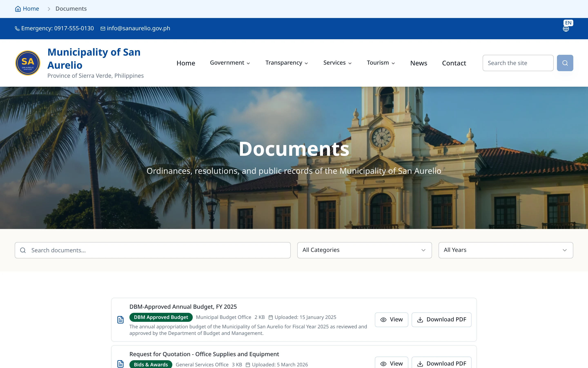Click the magnifier icon in Search documents field
The height and width of the screenshot is (368, 588).
[x=23, y=250]
